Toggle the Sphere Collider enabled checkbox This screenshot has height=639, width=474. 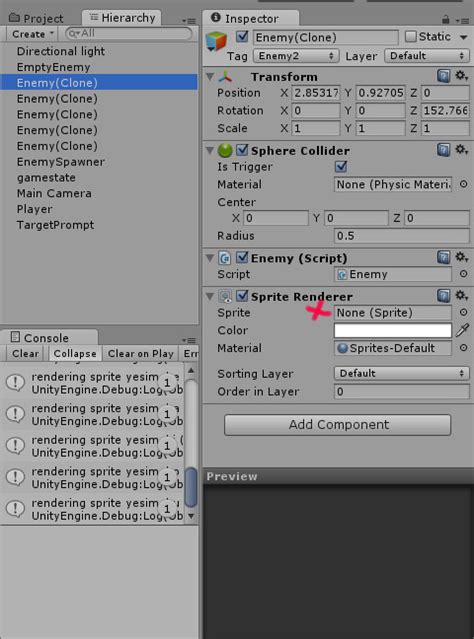[242, 150]
